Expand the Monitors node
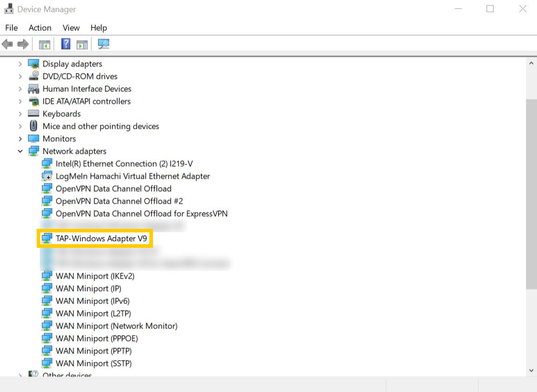537x392 pixels. [x=20, y=139]
